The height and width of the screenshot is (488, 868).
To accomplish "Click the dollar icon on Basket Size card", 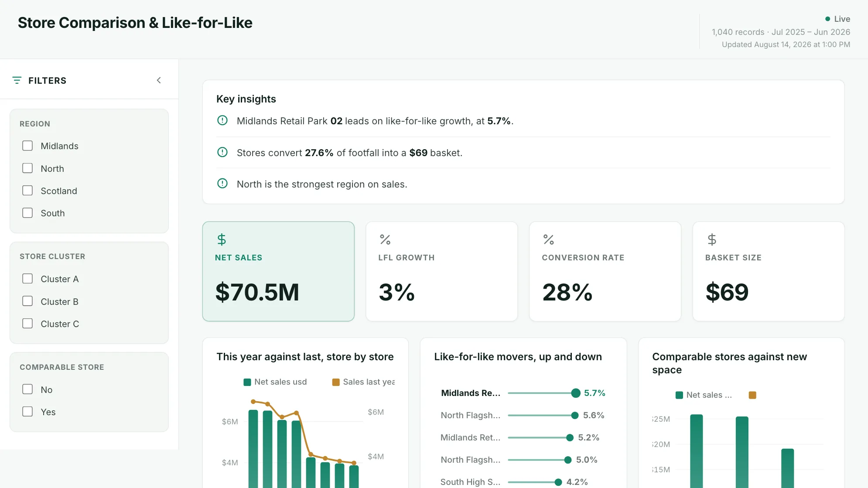I will [x=712, y=239].
